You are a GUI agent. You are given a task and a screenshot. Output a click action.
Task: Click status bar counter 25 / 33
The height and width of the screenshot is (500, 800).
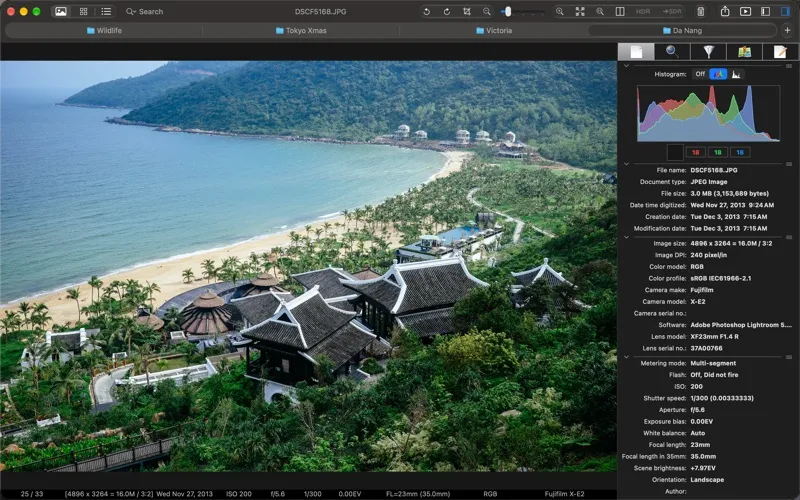(32, 494)
